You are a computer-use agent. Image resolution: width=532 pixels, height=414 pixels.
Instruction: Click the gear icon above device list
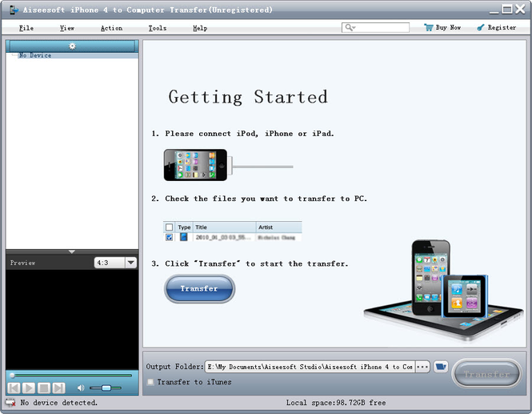72,46
